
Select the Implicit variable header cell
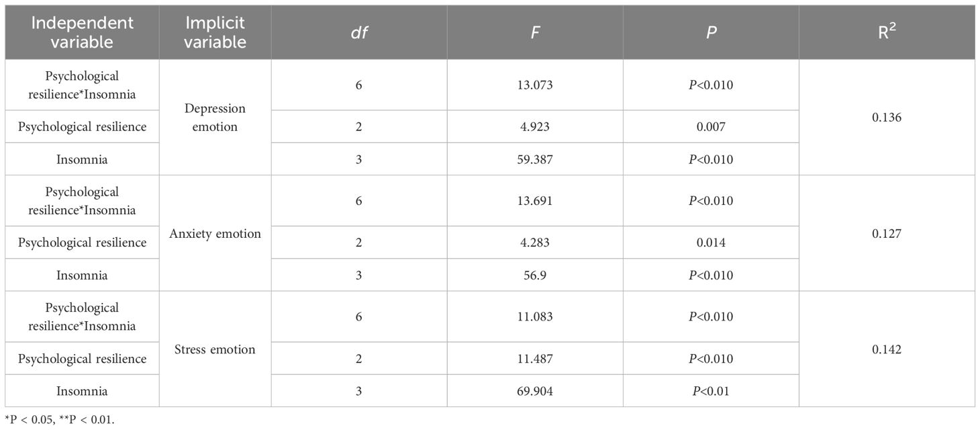(x=215, y=32)
